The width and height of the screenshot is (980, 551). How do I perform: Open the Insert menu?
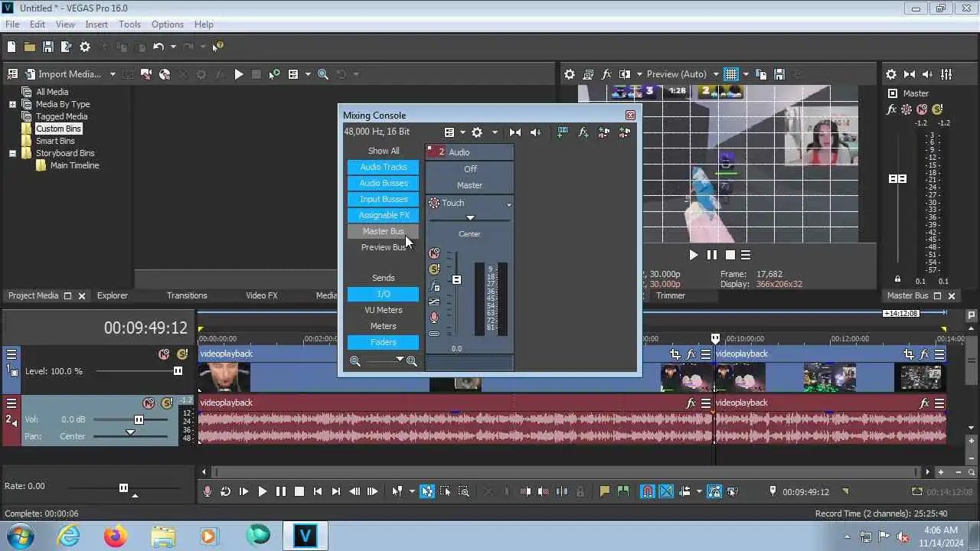[96, 24]
